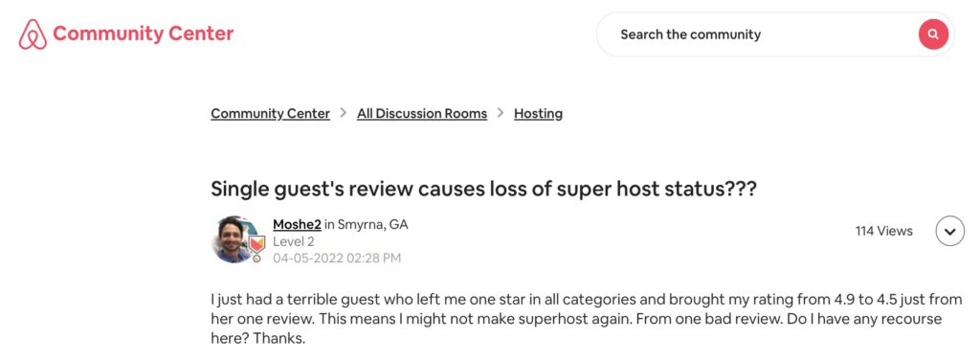The width and height of the screenshot is (980, 361).
Task: Click the red magnifier search button
Action: click(933, 34)
